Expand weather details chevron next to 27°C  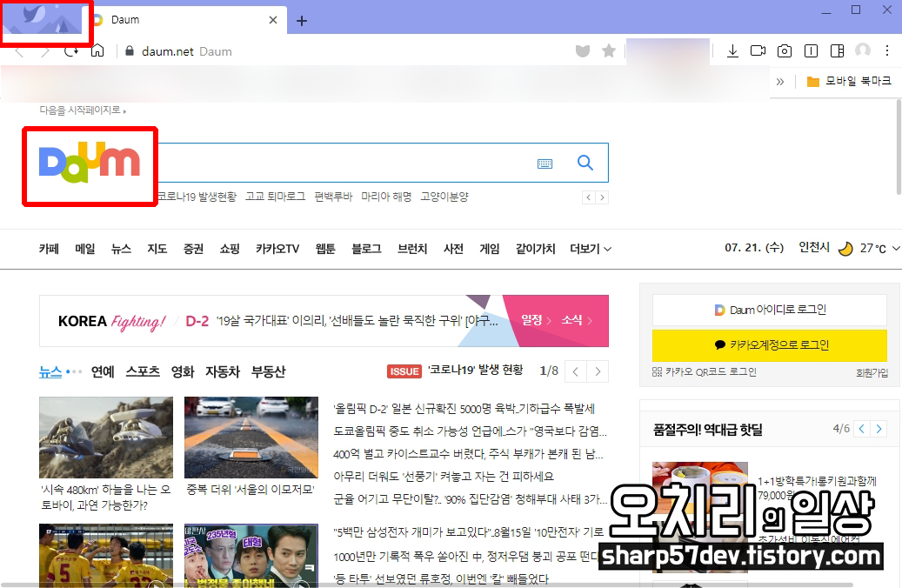(896, 249)
